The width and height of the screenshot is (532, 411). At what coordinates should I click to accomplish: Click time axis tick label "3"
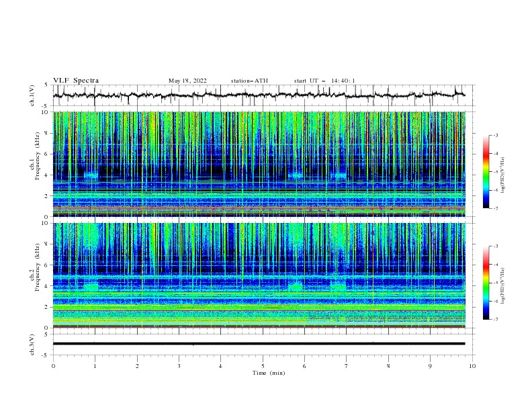point(179,366)
